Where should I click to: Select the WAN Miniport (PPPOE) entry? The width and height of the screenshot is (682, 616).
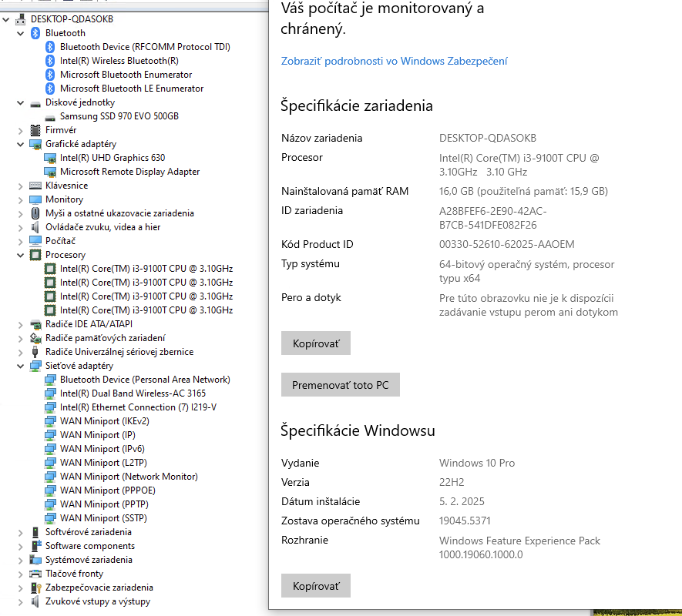(108, 490)
